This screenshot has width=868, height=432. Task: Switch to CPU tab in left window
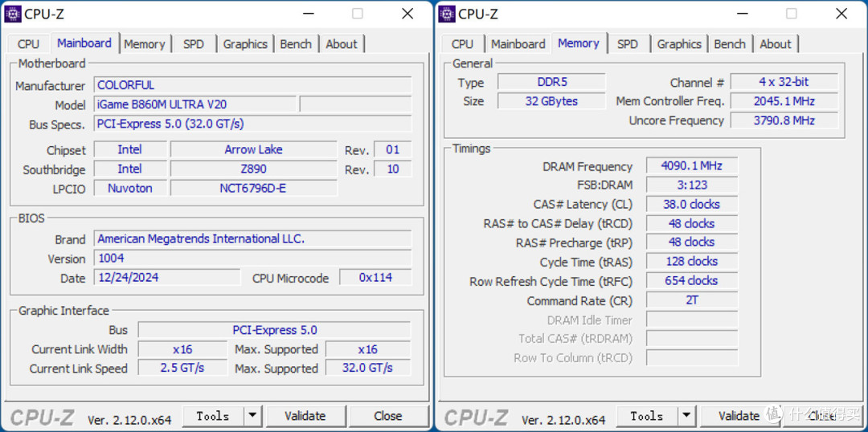[x=28, y=44]
